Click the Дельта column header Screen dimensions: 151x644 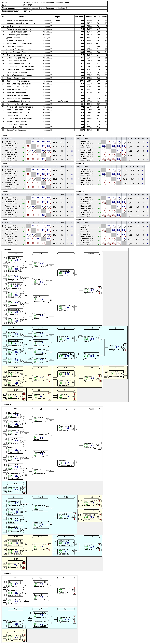(x=97, y=17)
